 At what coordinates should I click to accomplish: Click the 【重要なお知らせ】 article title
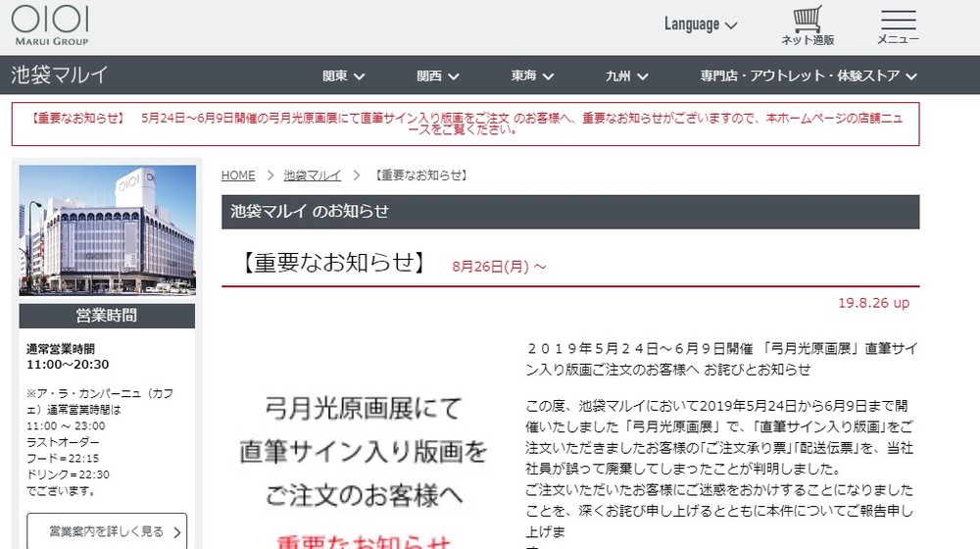[x=334, y=263]
